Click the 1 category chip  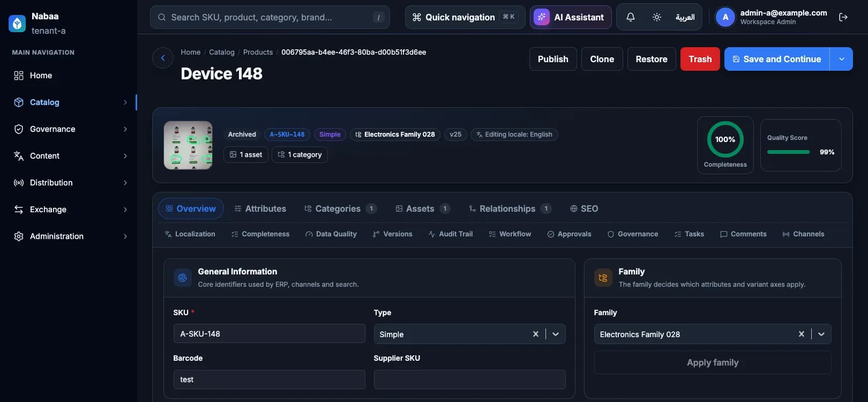[x=300, y=154]
